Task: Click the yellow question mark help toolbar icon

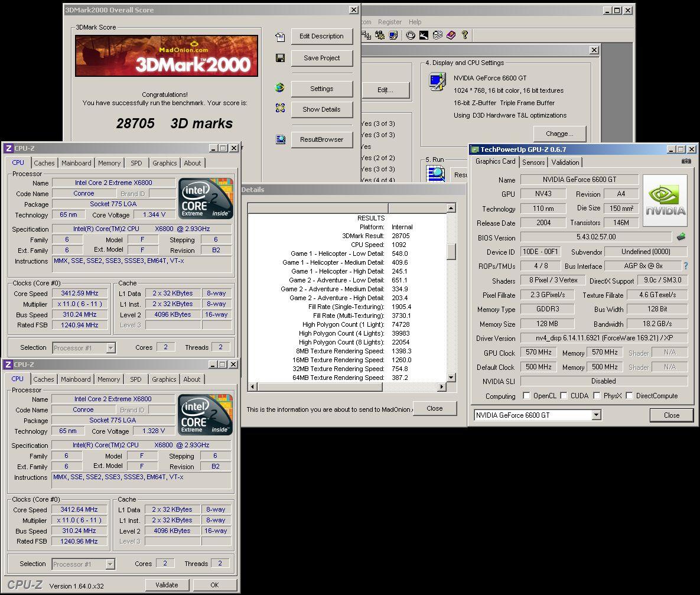Action: tap(465, 35)
